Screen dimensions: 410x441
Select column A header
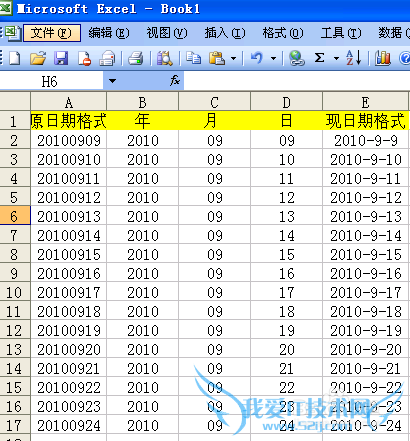click(69, 102)
